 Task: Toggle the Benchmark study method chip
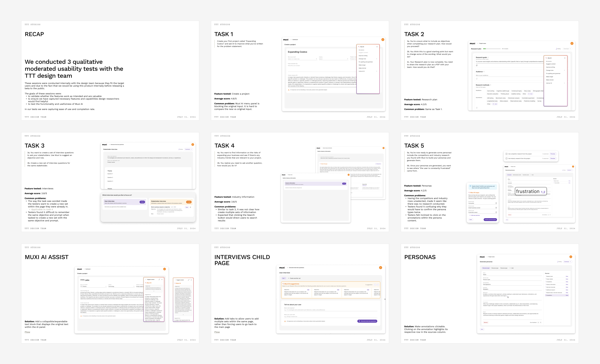click(500, 98)
